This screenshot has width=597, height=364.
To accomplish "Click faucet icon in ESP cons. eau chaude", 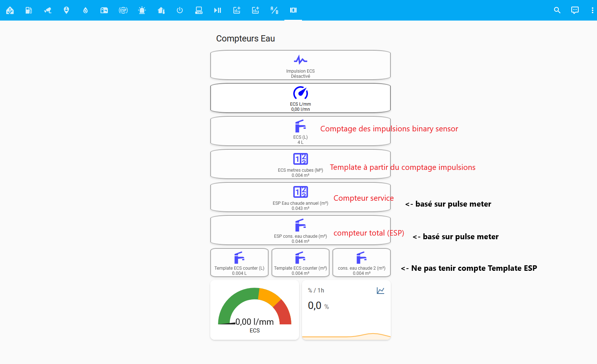I will [301, 225].
